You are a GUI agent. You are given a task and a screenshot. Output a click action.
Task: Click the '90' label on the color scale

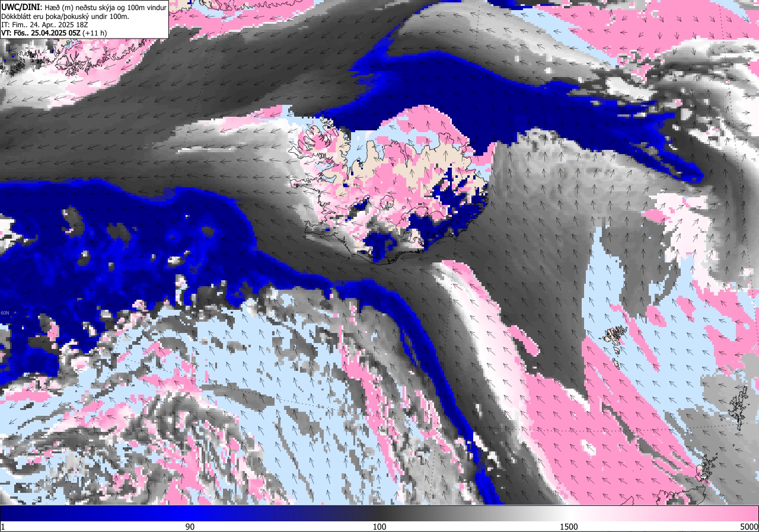pos(190,527)
